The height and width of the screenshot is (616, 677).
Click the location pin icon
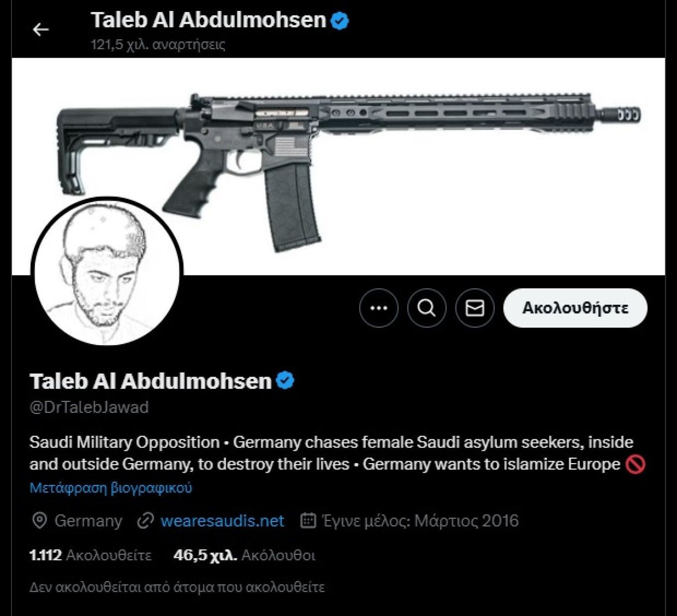[39, 521]
